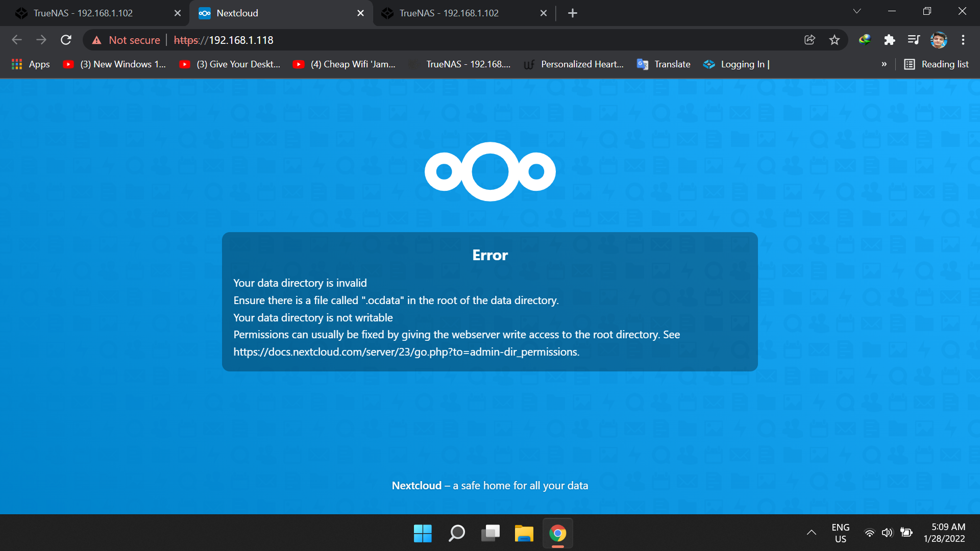
Task: Open the Extensions puzzle icon
Action: [889, 40]
